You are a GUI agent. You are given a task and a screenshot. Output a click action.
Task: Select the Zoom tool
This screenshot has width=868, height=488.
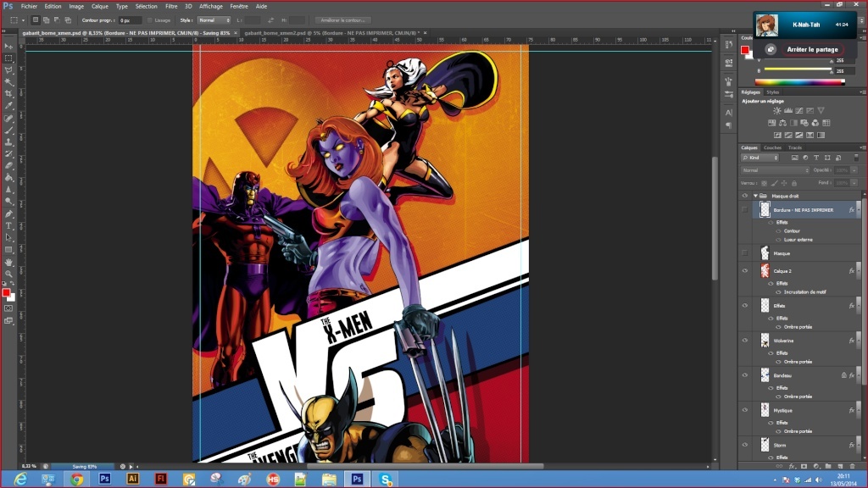pos(8,274)
